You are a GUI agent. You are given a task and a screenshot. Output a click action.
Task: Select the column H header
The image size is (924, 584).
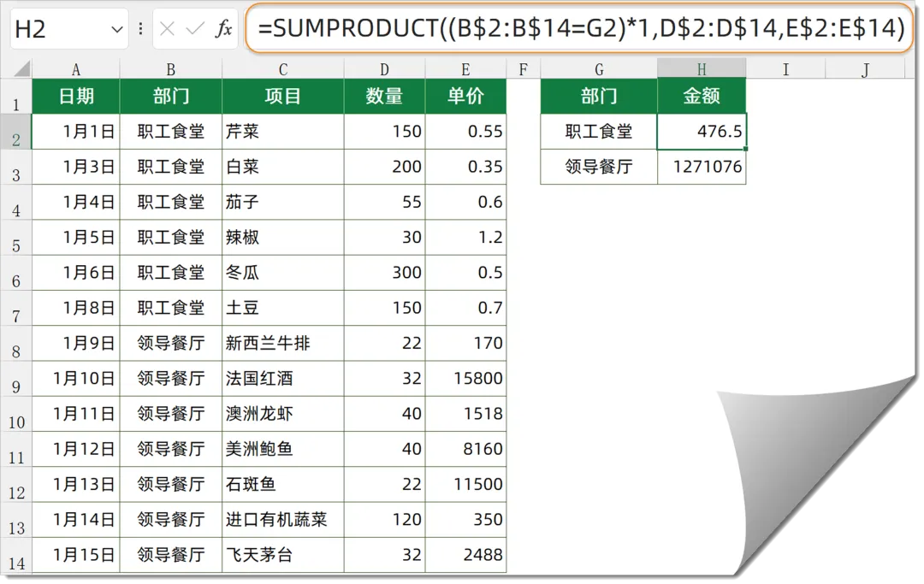tap(702, 69)
